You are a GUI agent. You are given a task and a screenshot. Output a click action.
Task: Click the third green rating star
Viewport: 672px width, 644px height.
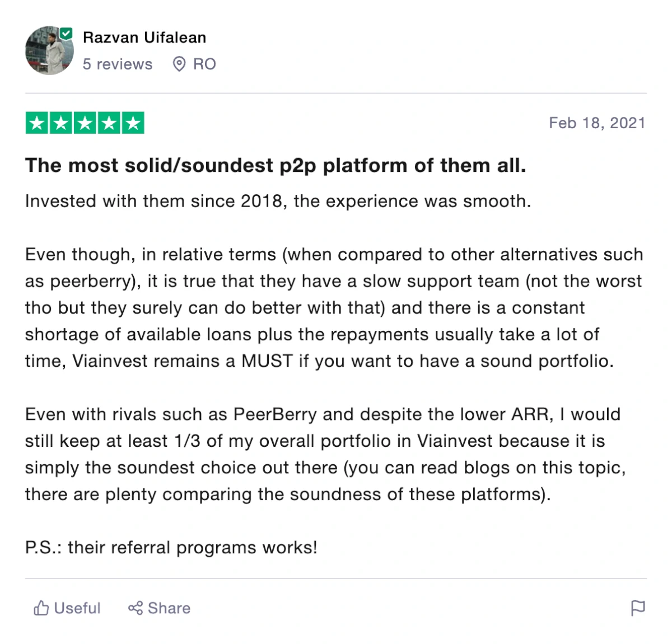point(85,123)
